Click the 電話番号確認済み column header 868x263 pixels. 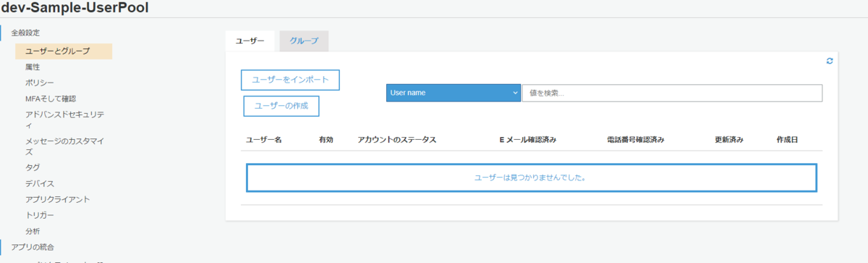635,139
